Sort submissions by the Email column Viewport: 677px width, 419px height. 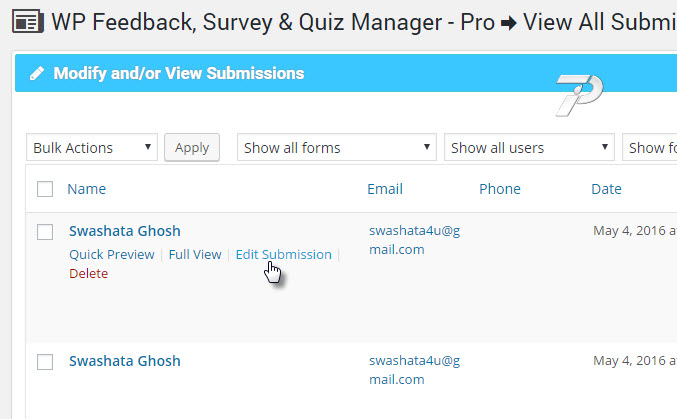(385, 189)
